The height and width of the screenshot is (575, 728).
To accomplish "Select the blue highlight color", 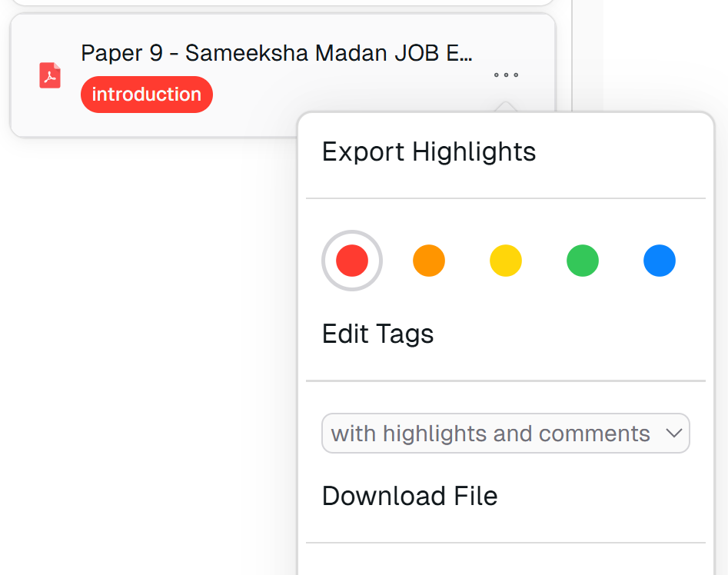I will click(659, 261).
